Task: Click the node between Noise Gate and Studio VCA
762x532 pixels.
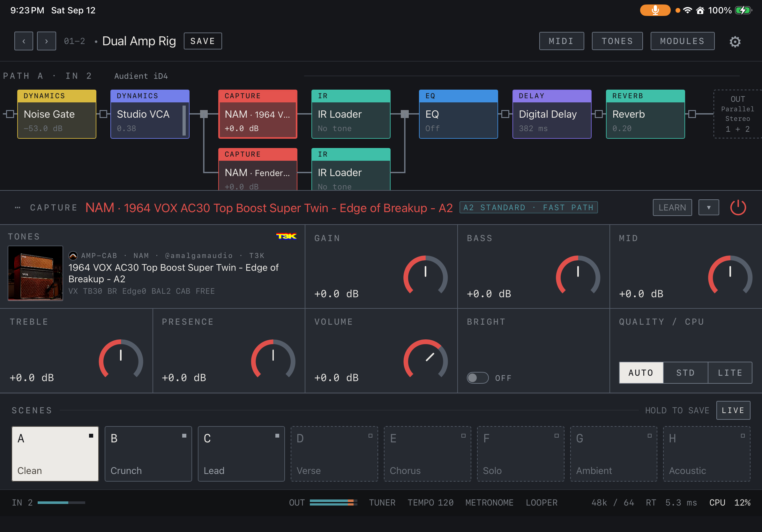Action: [104, 114]
